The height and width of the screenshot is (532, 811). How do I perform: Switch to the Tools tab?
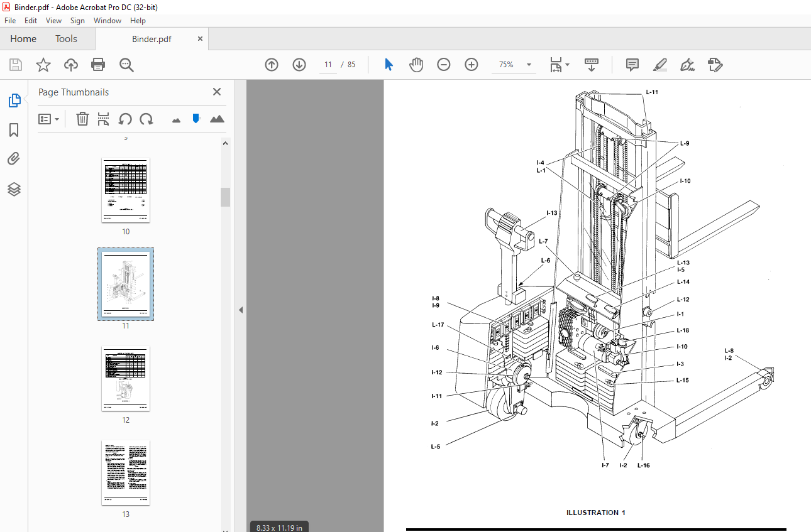(66, 39)
